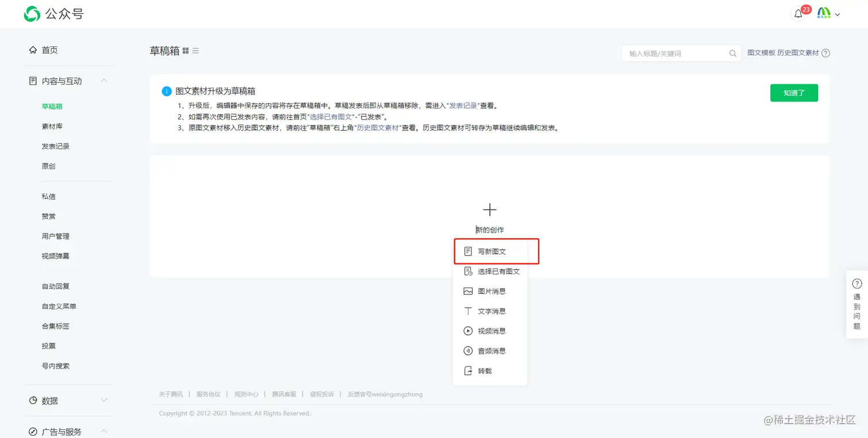This screenshot has height=438, width=868.
Task: Dismiss the notice with 知道了 button
Action: (x=794, y=92)
